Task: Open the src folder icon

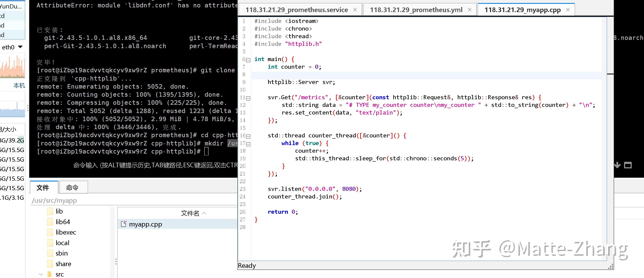Action: pos(50,274)
